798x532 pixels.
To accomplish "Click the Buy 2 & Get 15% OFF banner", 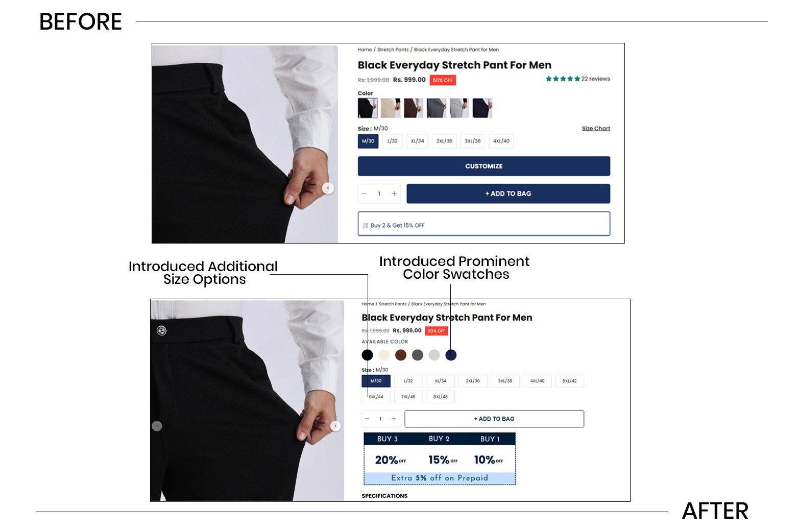I will pyautogui.click(x=484, y=224).
